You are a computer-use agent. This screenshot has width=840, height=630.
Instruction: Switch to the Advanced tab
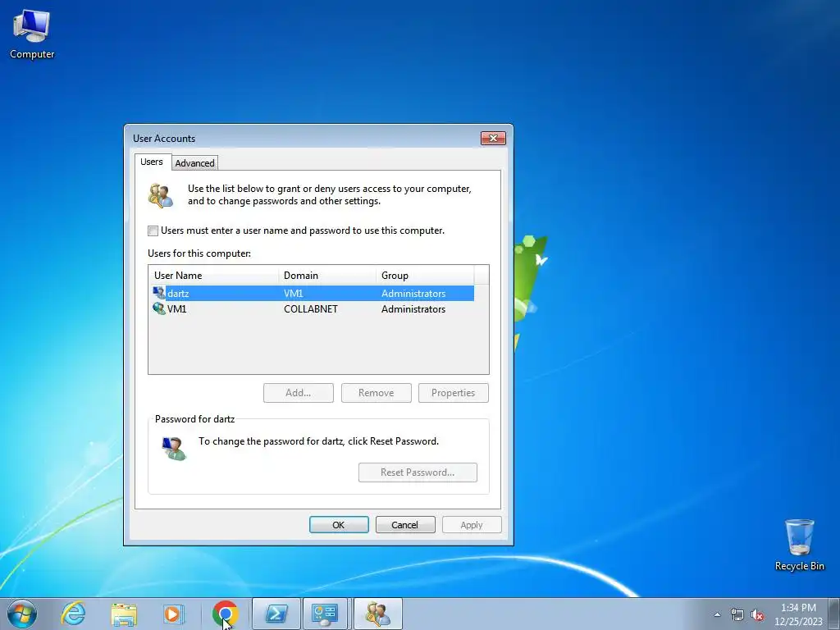pyautogui.click(x=194, y=163)
